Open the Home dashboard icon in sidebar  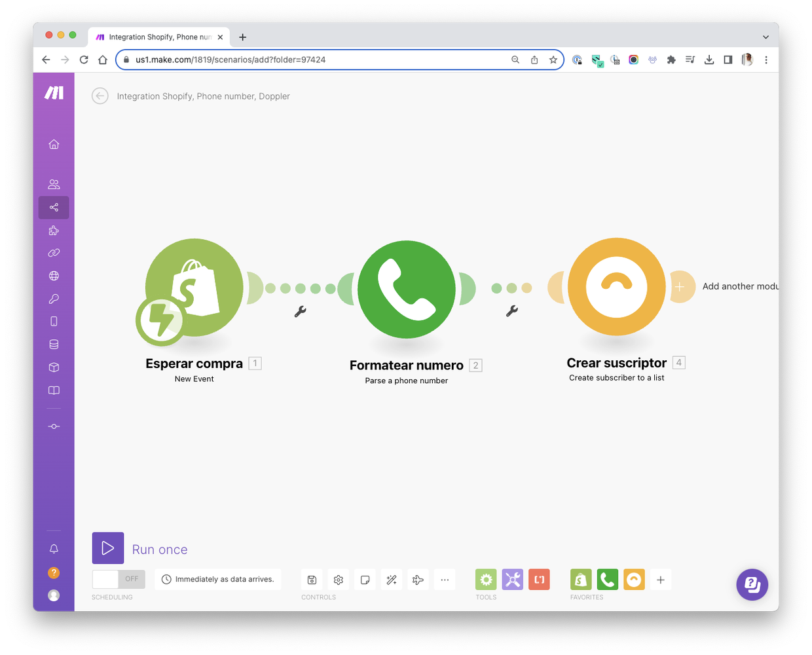[54, 144]
